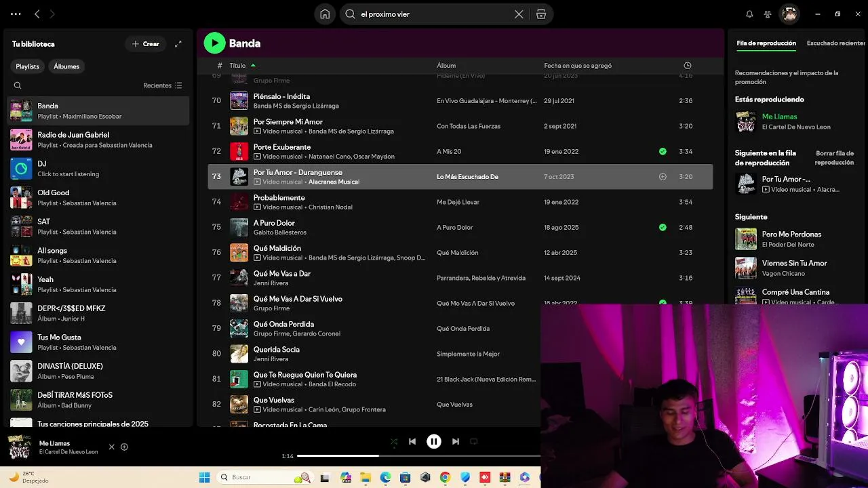Open the notifications bell
Screen dimensions: 868x488
[749, 14]
